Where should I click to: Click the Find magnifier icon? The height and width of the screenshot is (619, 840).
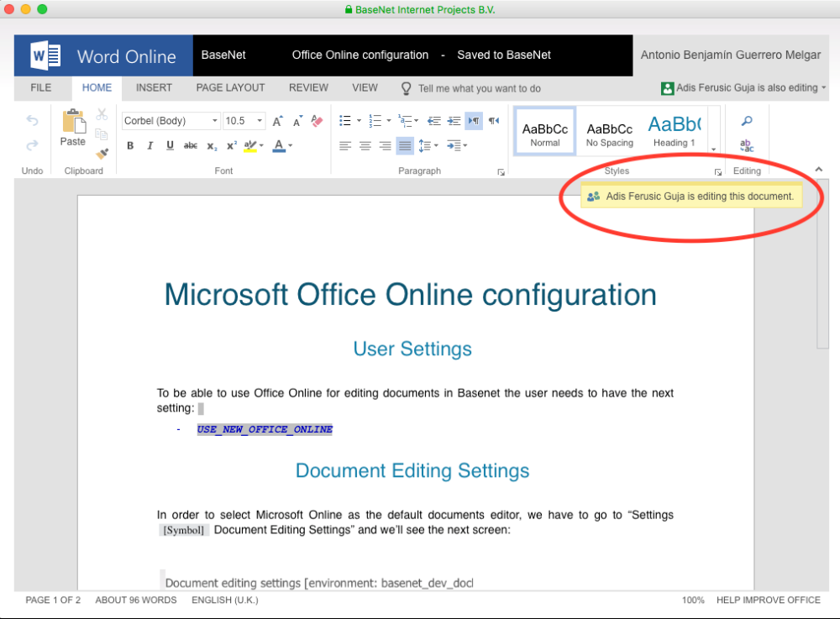[x=747, y=121]
